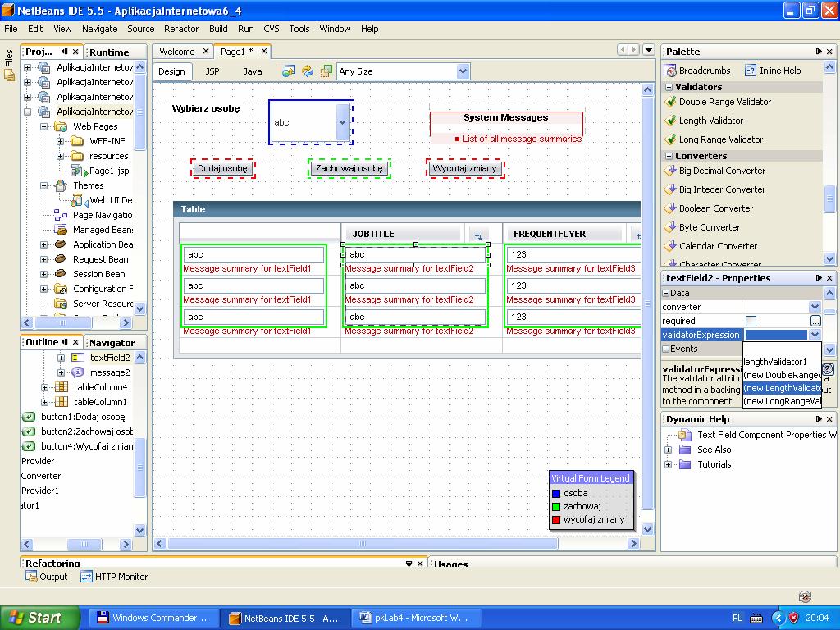Open the Tools menu
The height and width of the screenshot is (630, 840).
click(x=299, y=29)
